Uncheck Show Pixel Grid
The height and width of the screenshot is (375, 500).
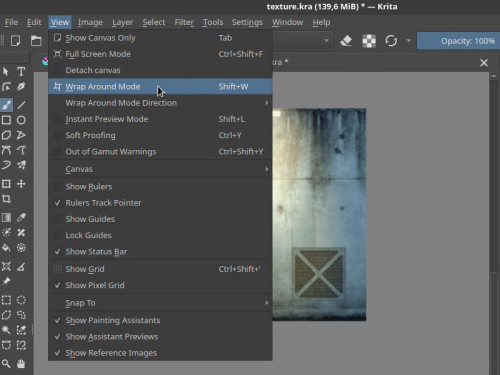click(x=160, y=285)
